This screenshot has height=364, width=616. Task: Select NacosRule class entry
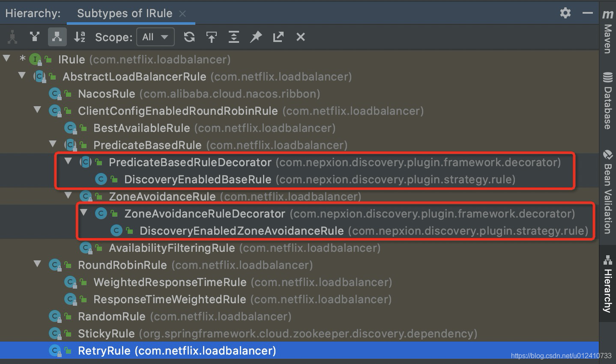pos(106,94)
